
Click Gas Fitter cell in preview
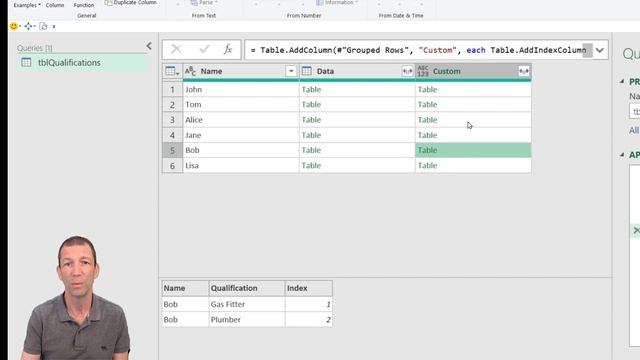click(x=247, y=304)
